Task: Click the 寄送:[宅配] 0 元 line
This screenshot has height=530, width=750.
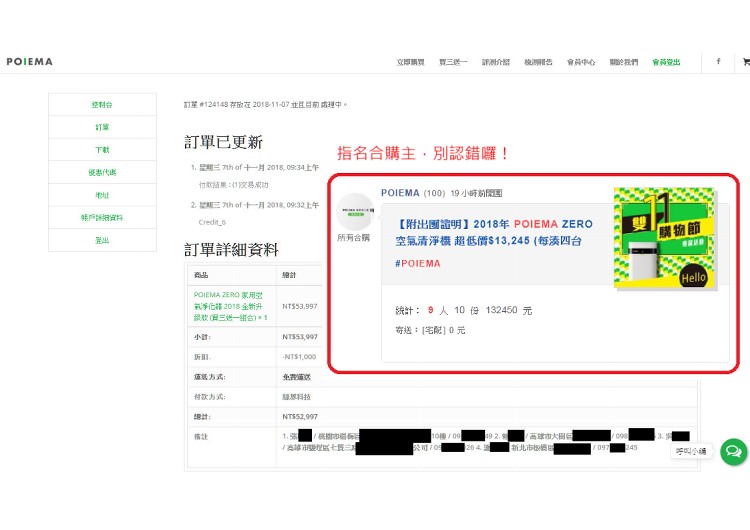Action: (x=430, y=330)
